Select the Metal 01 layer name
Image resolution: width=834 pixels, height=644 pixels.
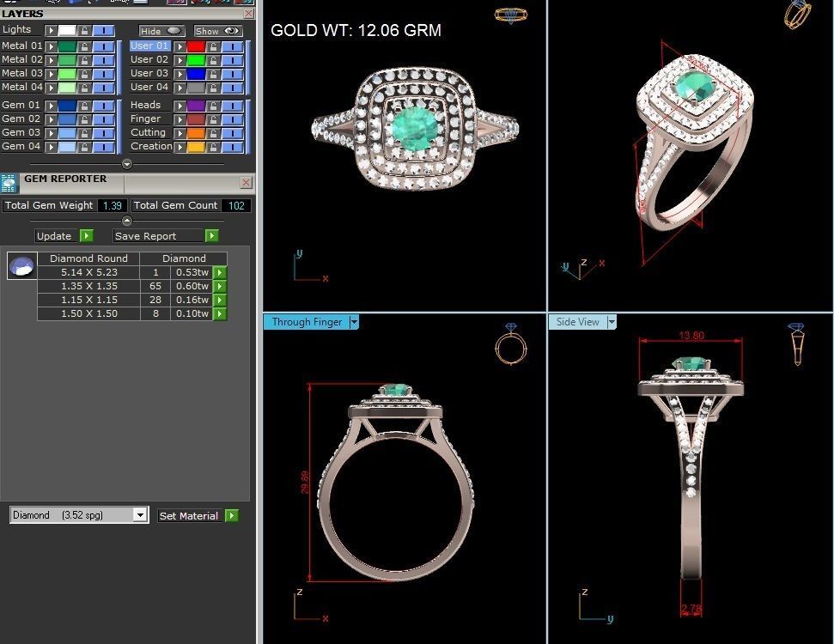click(21, 46)
